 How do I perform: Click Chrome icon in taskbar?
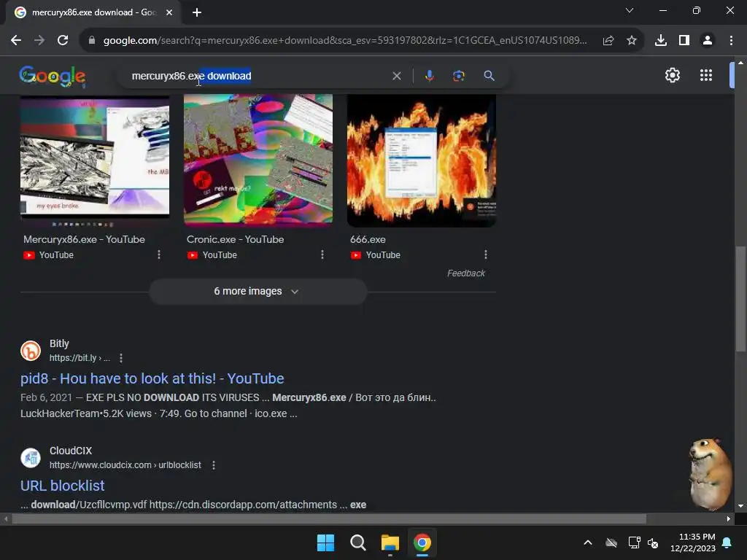(x=422, y=542)
